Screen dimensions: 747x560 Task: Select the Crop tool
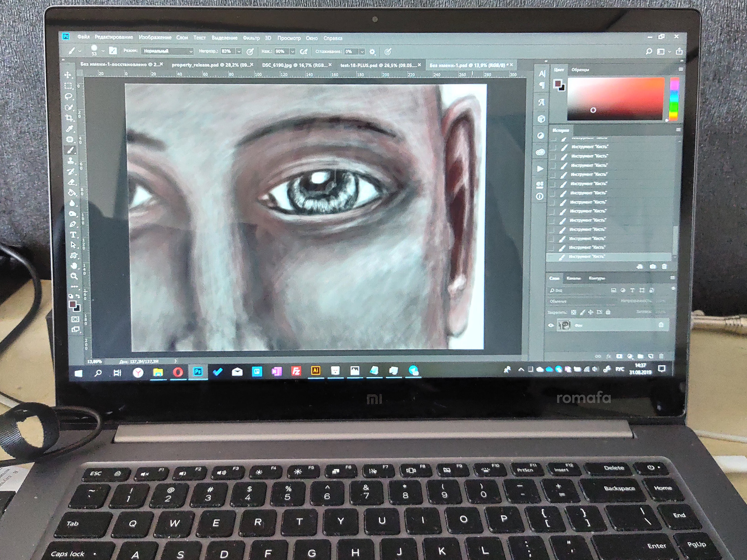69,117
